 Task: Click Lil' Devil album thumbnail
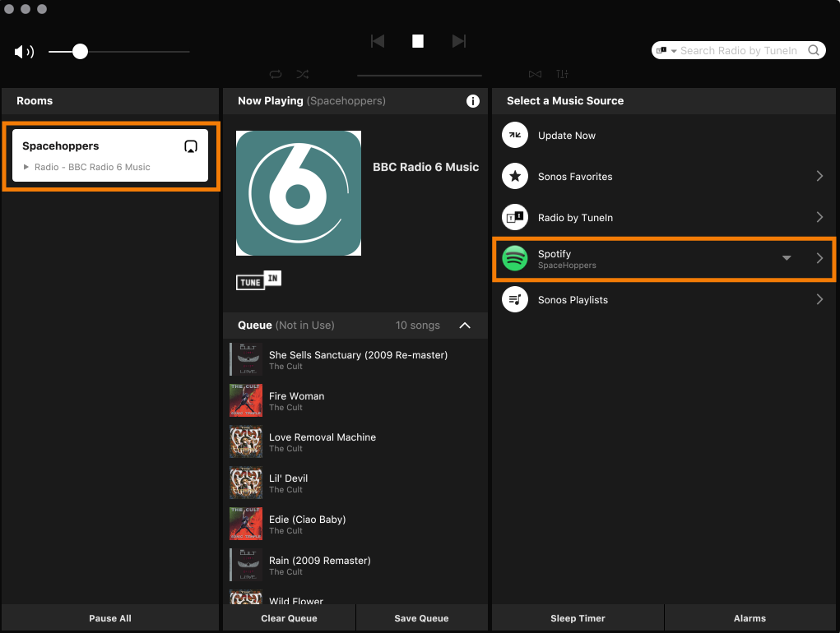246,483
